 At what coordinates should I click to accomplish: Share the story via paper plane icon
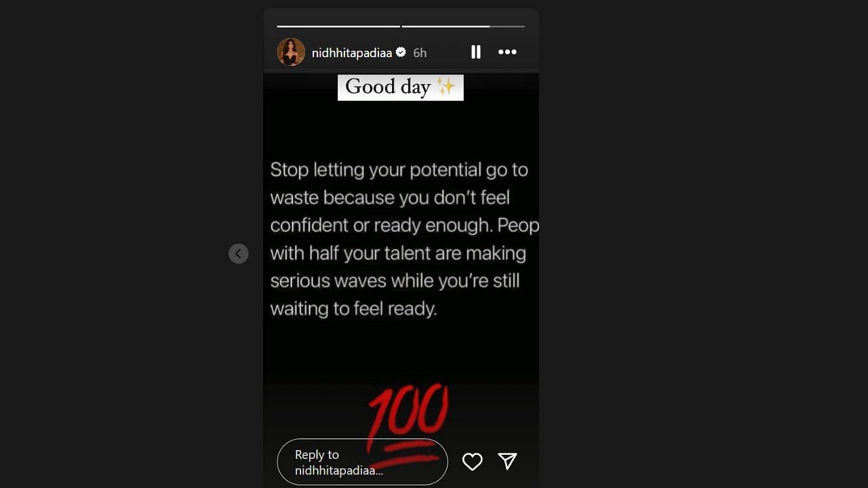[507, 461]
